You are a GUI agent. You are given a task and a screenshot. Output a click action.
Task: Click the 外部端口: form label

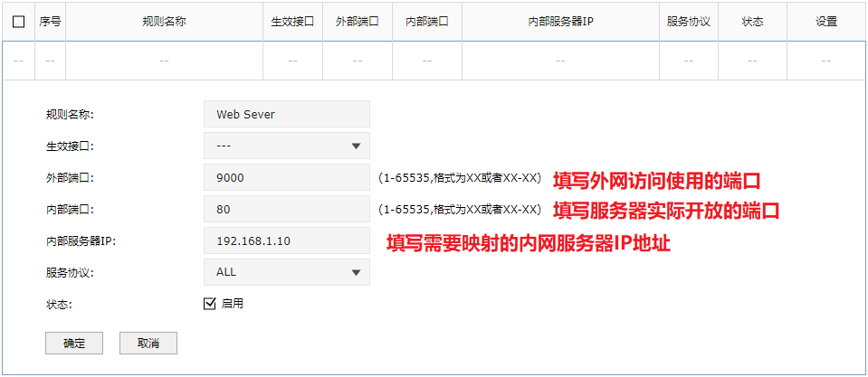click(70, 178)
